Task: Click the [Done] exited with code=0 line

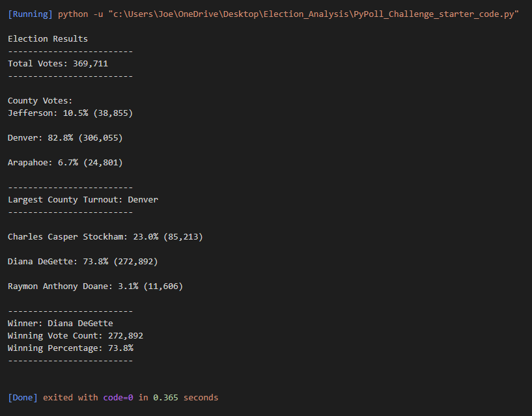Action: click(113, 398)
